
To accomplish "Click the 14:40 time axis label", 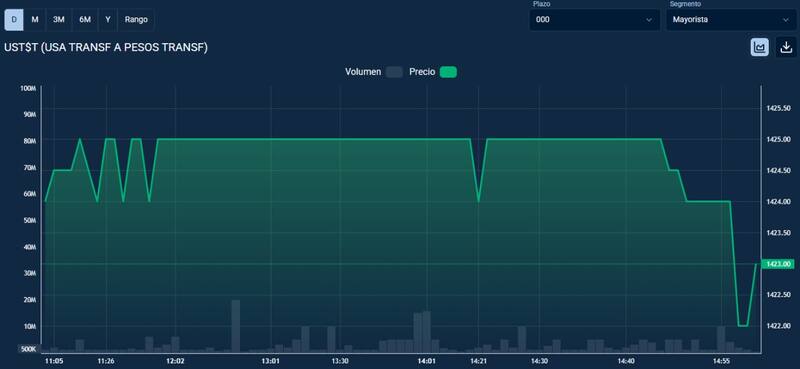I will tap(626, 361).
